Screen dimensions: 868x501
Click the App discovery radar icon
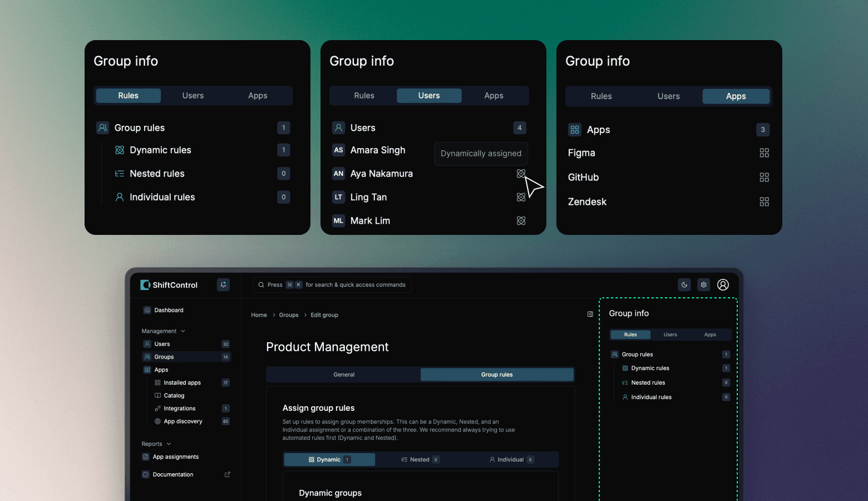click(x=157, y=421)
